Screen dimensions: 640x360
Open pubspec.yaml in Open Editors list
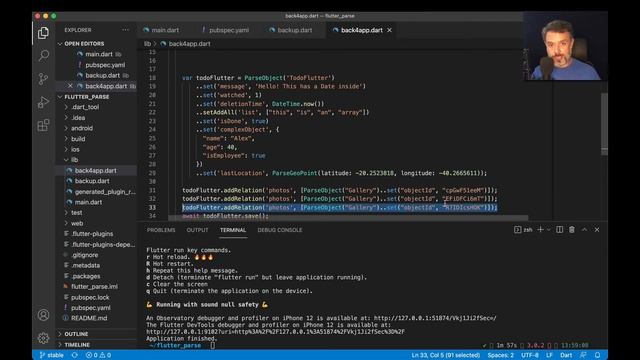coord(105,65)
